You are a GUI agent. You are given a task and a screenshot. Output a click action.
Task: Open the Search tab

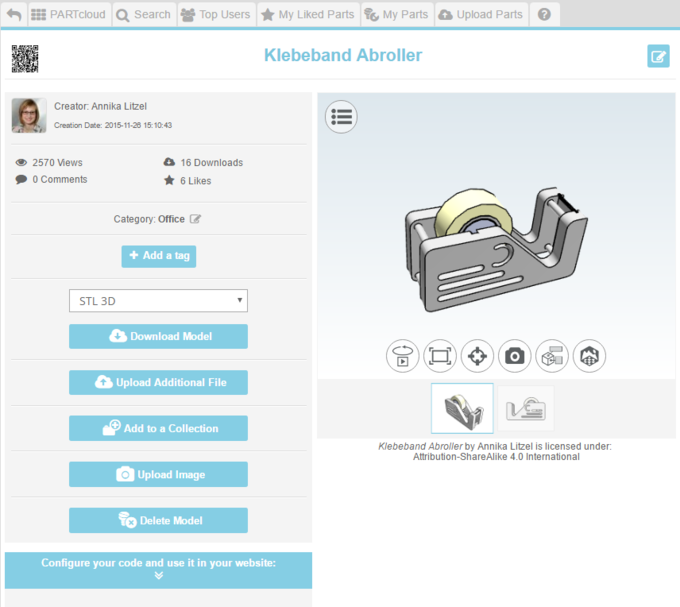[143, 15]
